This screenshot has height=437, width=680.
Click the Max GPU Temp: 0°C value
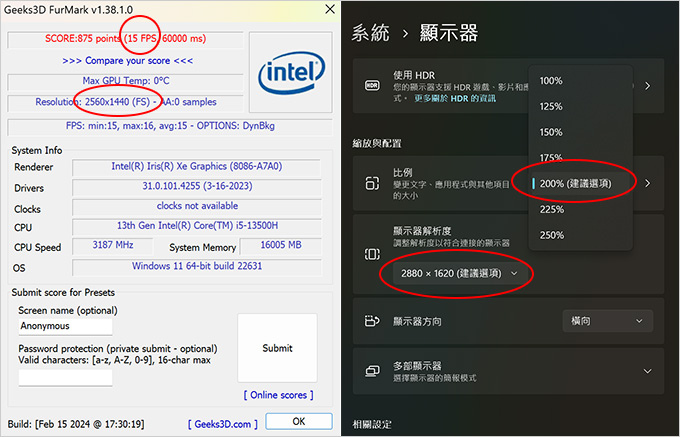point(126,81)
